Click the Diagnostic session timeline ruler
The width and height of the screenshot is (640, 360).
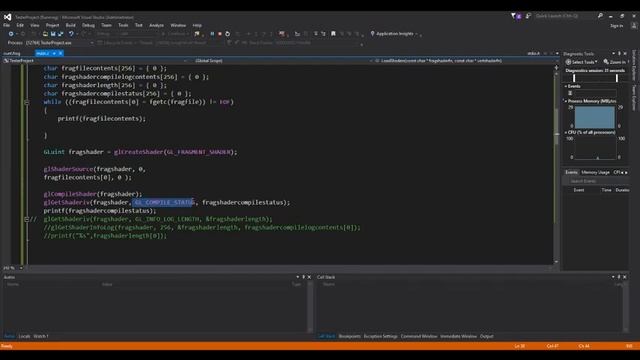click(x=595, y=78)
